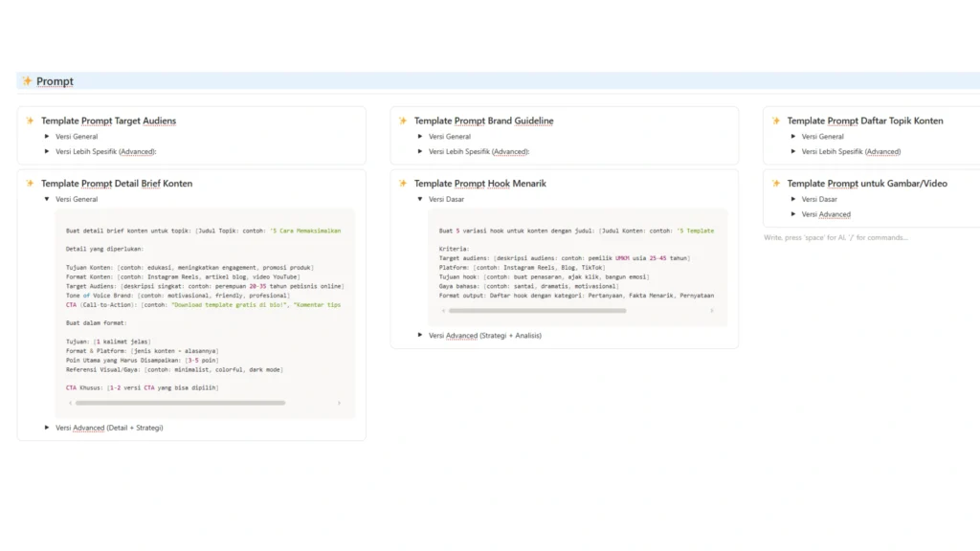The image size is (980, 551).
Task: Click the sparkle icon of Template Prompt Brand Guideline
Action: pos(403,121)
